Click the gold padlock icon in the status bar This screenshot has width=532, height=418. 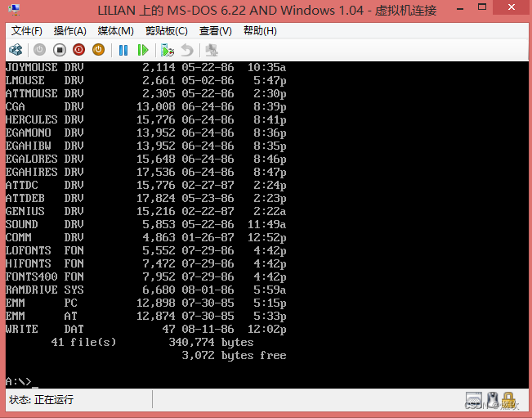coord(508,400)
